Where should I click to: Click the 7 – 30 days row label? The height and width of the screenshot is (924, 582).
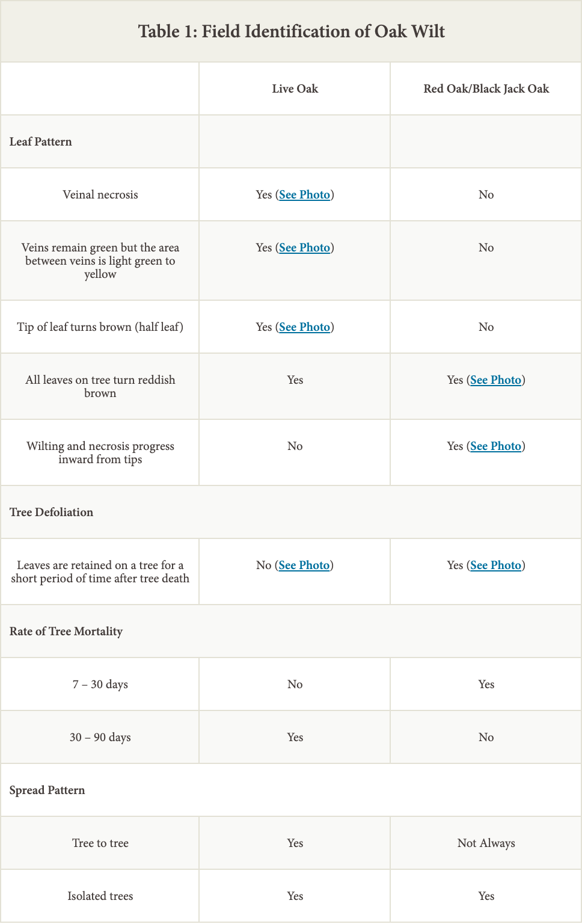click(100, 685)
